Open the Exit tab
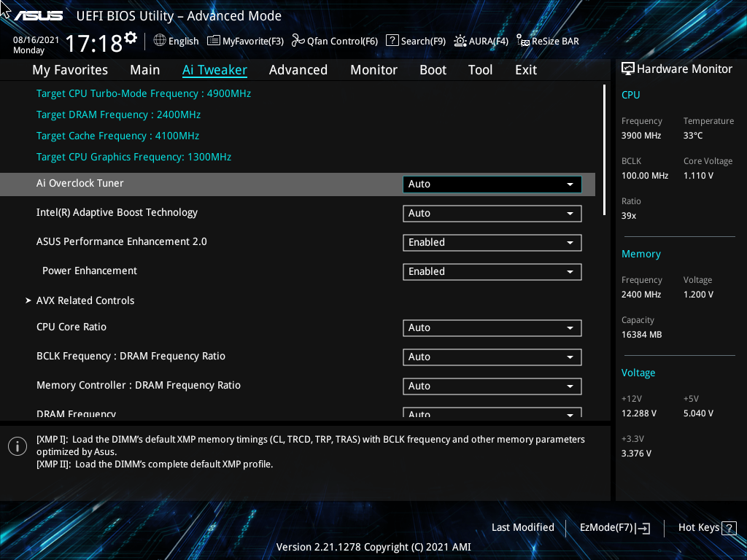Screen dimensions: 747x560 coord(526,70)
